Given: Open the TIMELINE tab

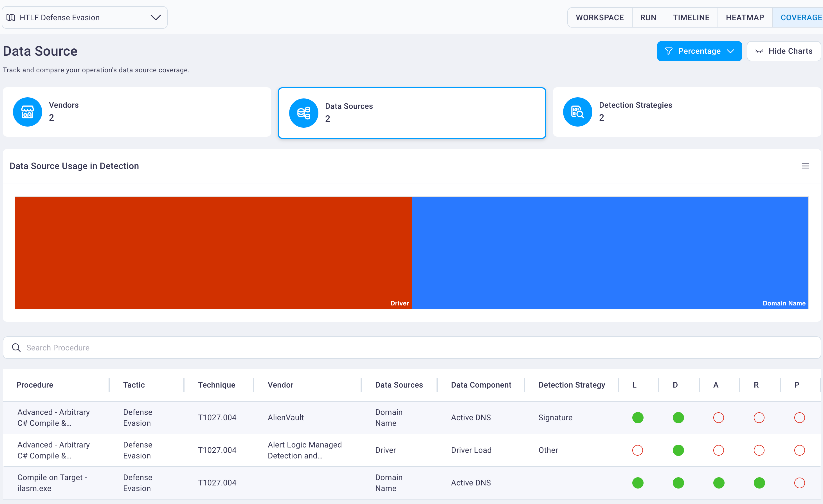Looking at the screenshot, I should pyautogui.click(x=691, y=17).
